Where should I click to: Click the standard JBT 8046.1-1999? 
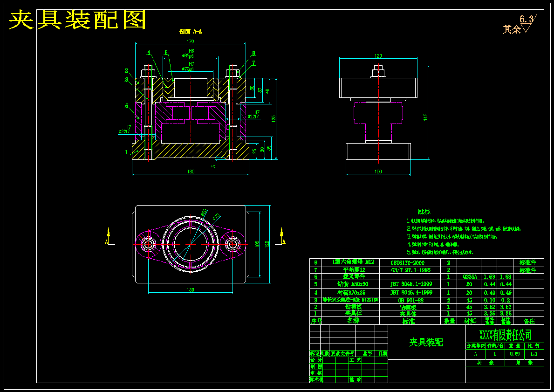[411, 284]
